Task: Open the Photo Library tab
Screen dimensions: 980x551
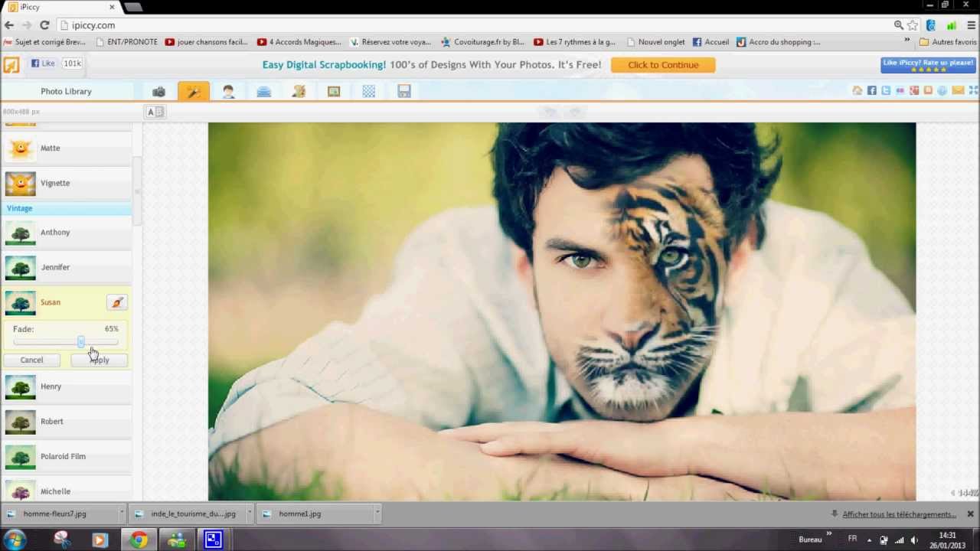Action: [x=66, y=91]
